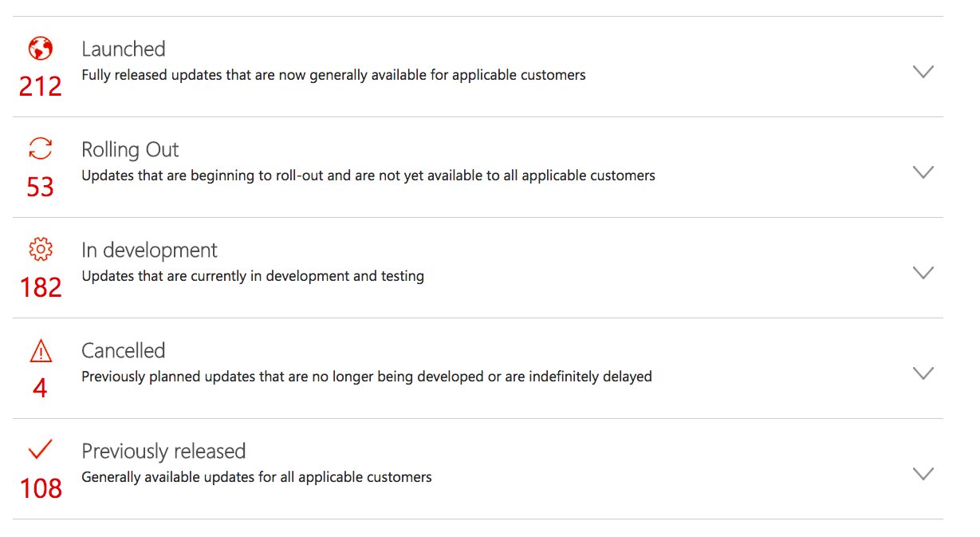This screenshot has width=980, height=537.
Task: Click the circular arrows Rolling Out icon
Action: (x=41, y=149)
